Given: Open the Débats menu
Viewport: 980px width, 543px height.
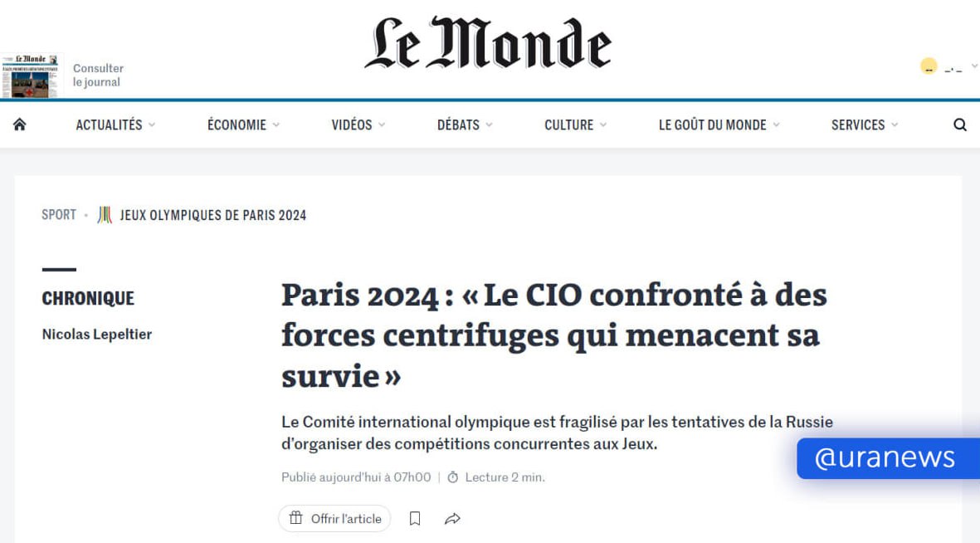Looking at the screenshot, I should tap(465, 125).
